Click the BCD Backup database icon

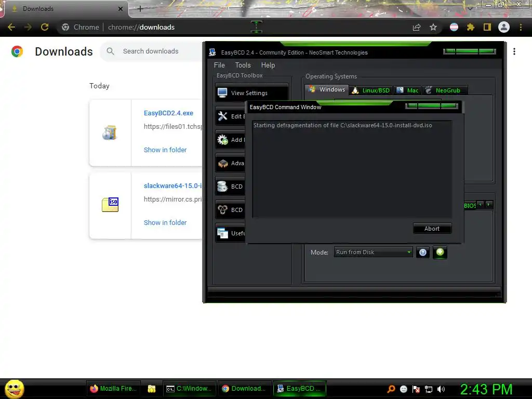[x=222, y=187]
